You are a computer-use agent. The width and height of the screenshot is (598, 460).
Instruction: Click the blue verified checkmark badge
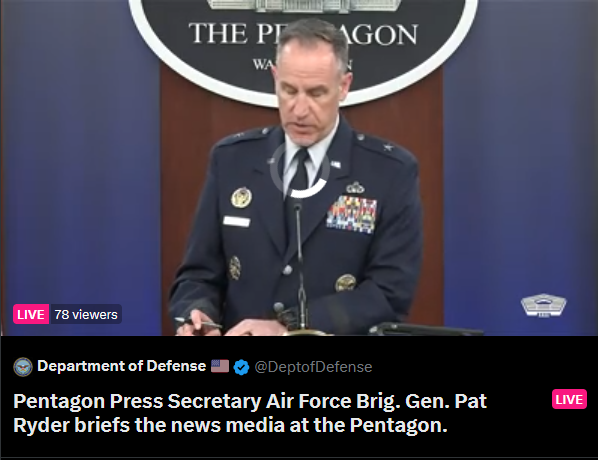241,367
